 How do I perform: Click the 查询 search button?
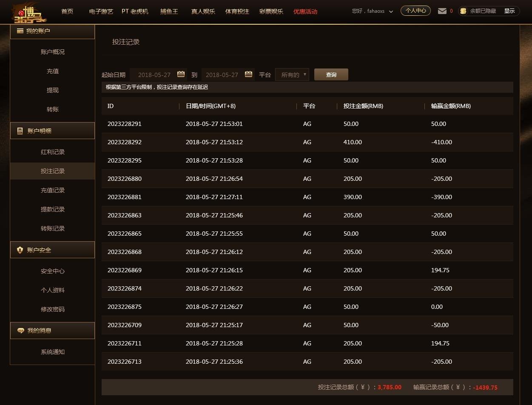click(x=331, y=74)
